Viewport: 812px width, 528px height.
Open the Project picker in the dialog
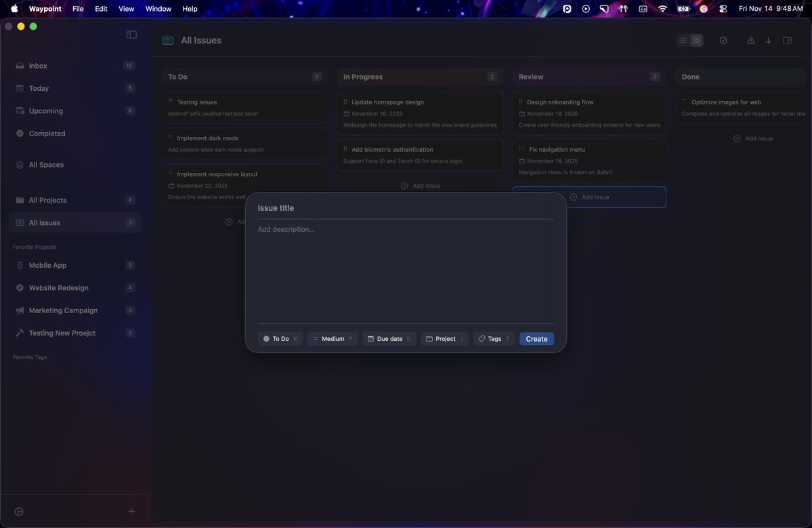444,338
